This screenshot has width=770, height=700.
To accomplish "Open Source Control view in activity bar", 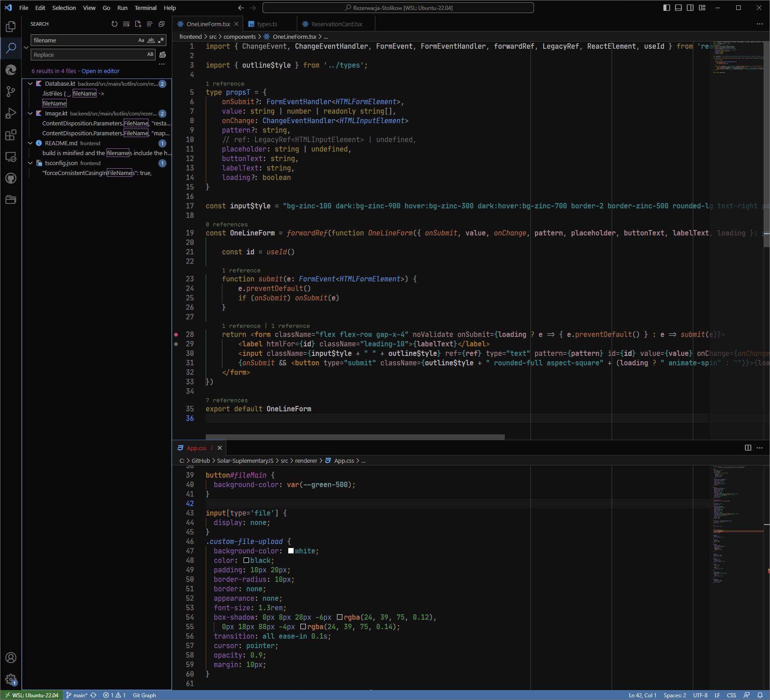I will point(11,92).
